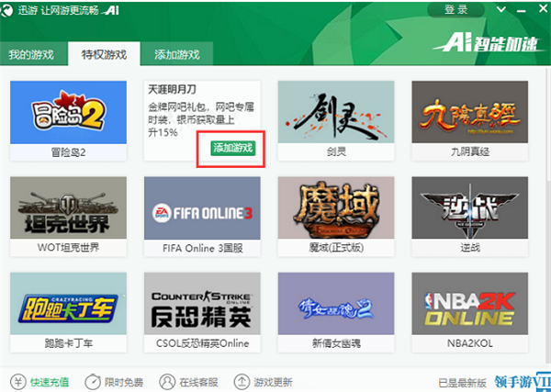Switch to 我的游戏 tab
This screenshot has height=392, width=551.
tap(32, 54)
